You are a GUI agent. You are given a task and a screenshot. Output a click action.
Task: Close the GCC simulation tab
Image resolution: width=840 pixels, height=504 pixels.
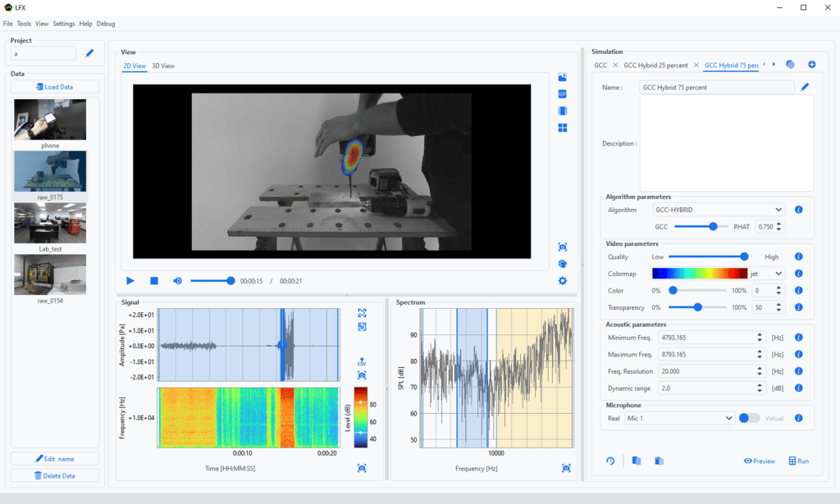(615, 65)
